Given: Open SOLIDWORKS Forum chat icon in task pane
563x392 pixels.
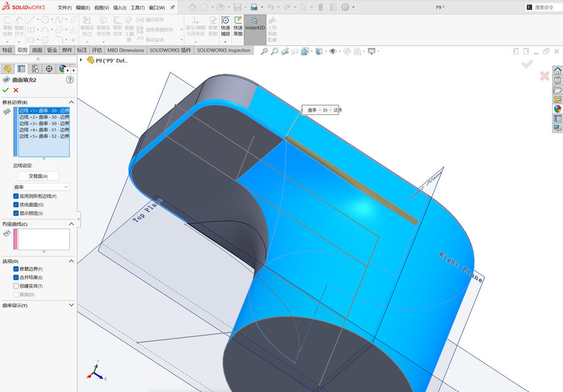Looking at the screenshot, I should pyautogui.click(x=558, y=128).
